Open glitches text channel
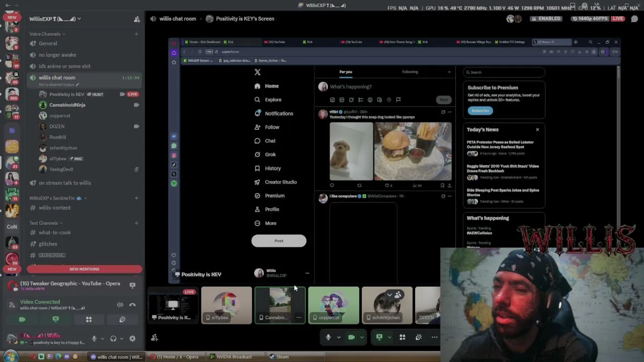This screenshot has height=362, width=644. (x=84, y=244)
